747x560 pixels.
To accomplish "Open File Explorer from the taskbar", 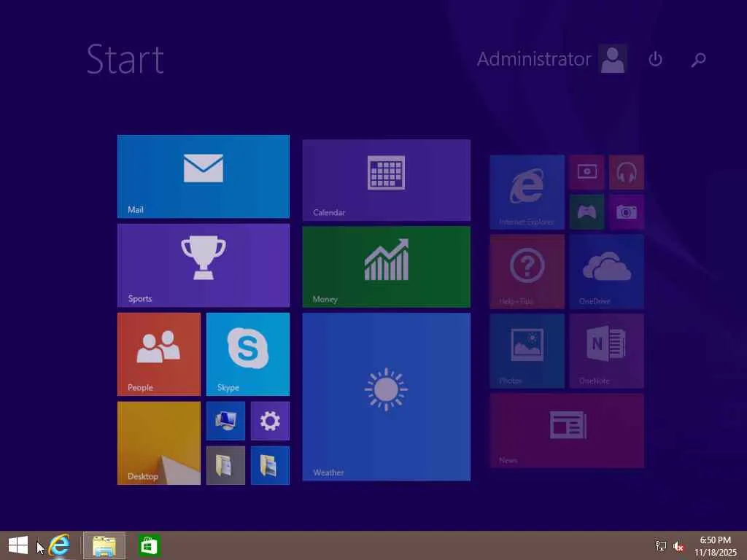I will [104, 545].
